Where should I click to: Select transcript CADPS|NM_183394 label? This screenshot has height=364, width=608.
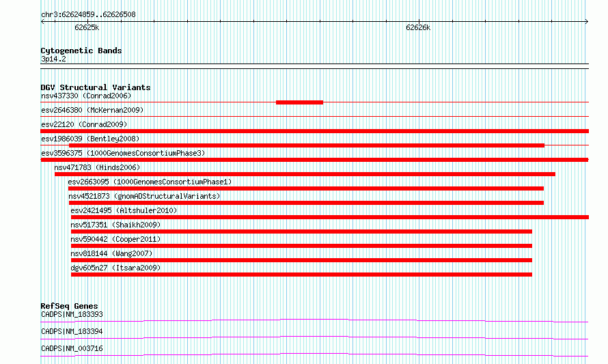[72, 331]
